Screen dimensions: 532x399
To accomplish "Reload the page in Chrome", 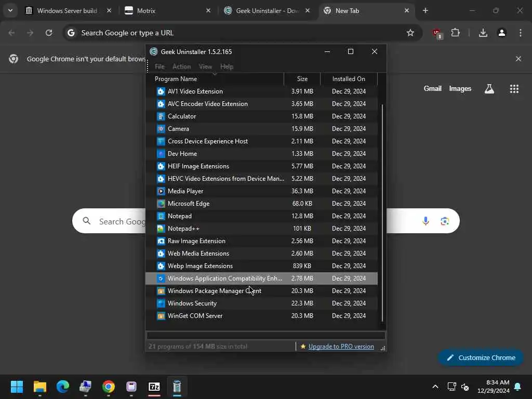I will (49, 33).
